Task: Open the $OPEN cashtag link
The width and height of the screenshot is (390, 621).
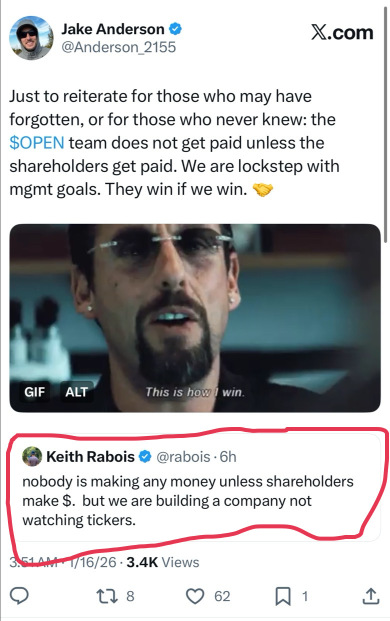Action: pos(36,143)
